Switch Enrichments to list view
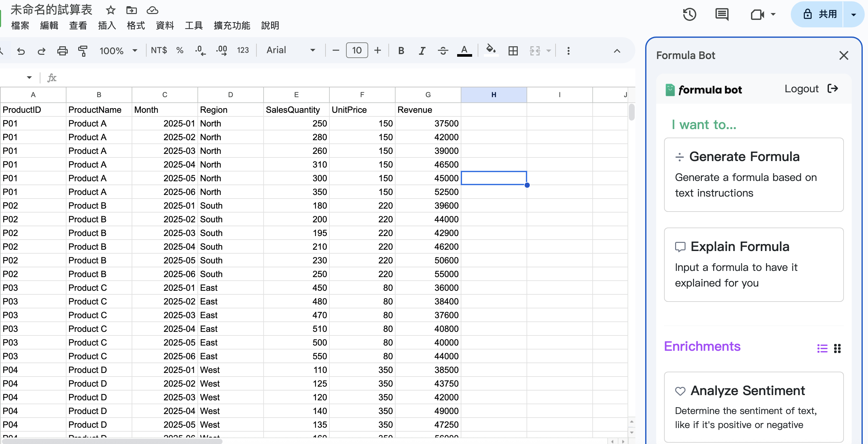Screen dimensions: 868x444 point(822,348)
